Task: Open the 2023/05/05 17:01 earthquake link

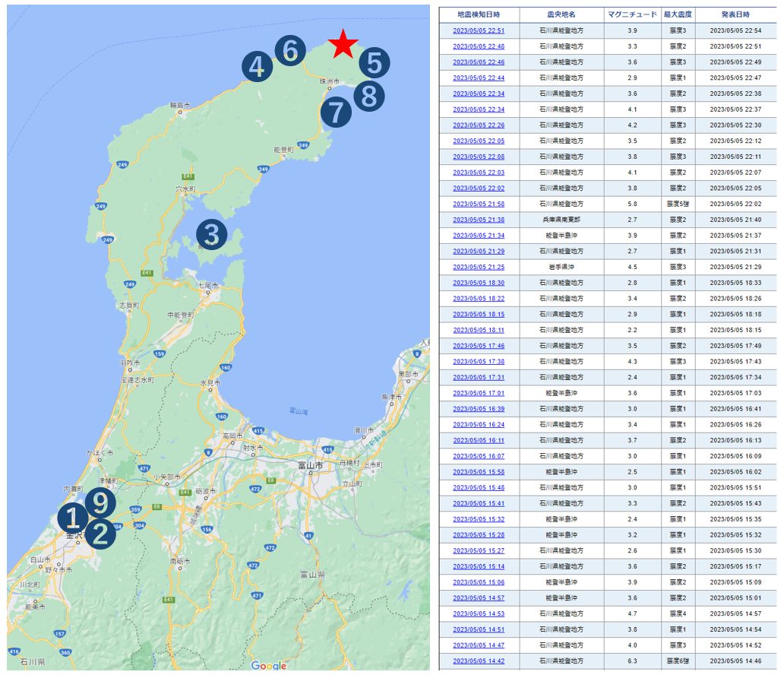Action: click(479, 393)
